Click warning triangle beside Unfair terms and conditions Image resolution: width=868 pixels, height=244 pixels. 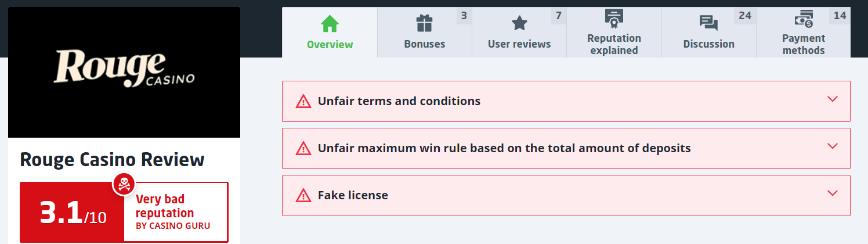pyautogui.click(x=303, y=102)
